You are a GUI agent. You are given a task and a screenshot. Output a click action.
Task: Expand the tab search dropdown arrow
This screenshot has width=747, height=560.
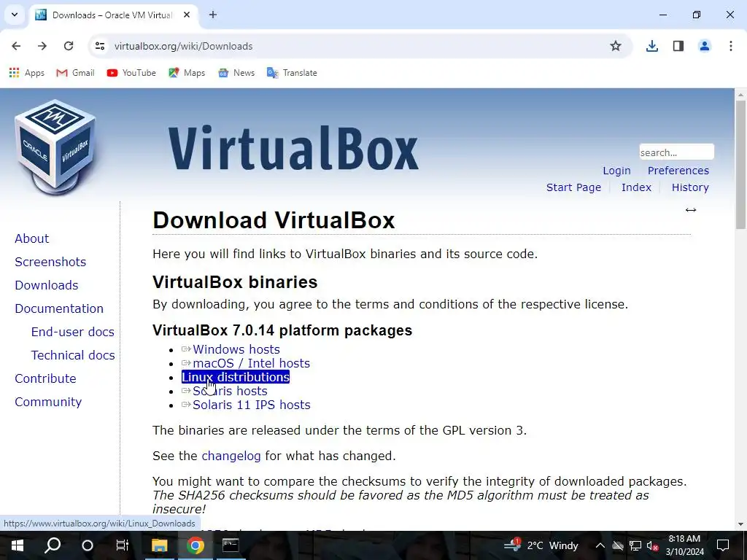coord(15,15)
